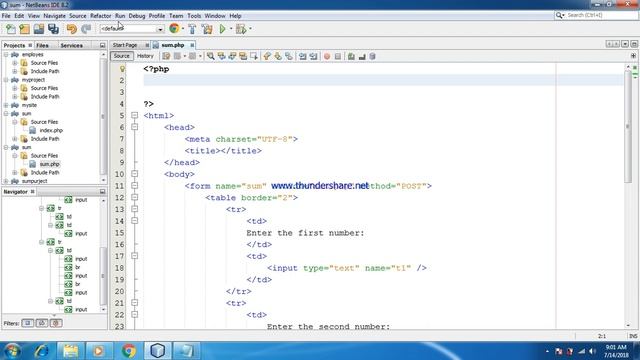The width and height of the screenshot is (640, 360).
Task: Switch editor to Source view
Action: pos(121,56)
